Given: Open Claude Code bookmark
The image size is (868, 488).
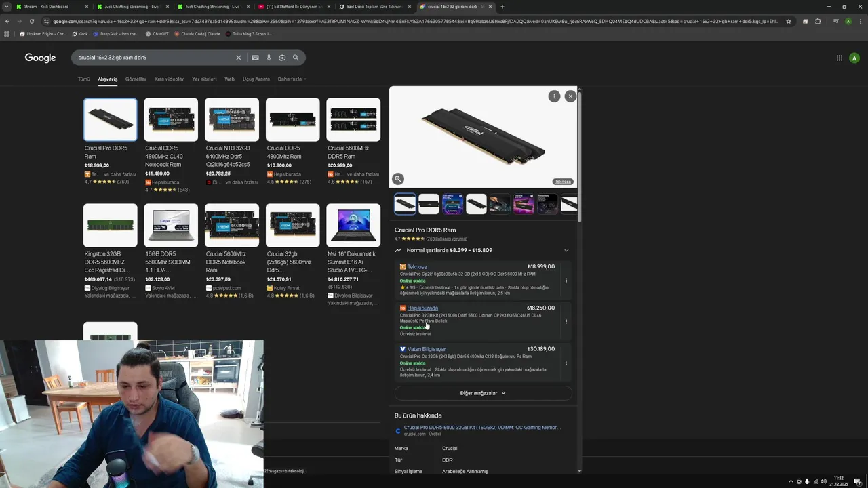Looking at the screenshot, I should (197, 33).
